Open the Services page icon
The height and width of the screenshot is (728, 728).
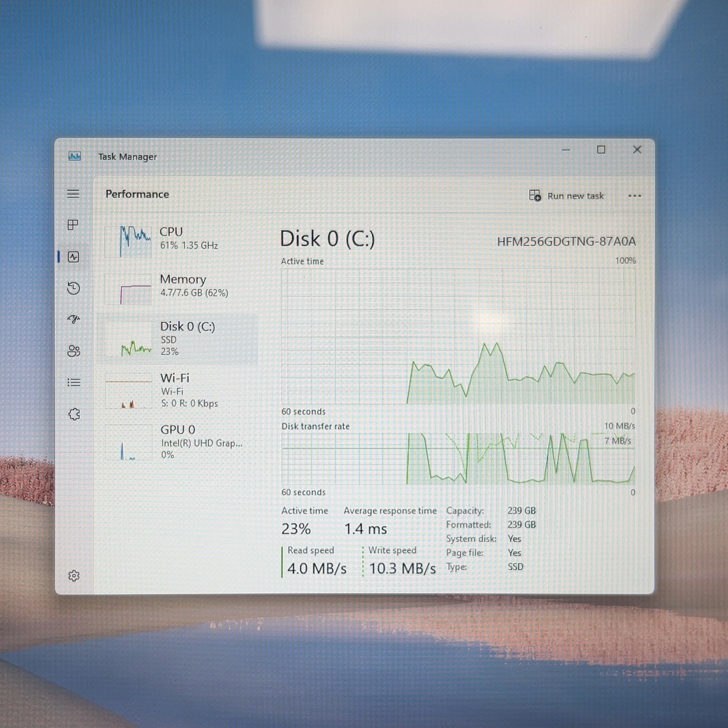[74, 414]
